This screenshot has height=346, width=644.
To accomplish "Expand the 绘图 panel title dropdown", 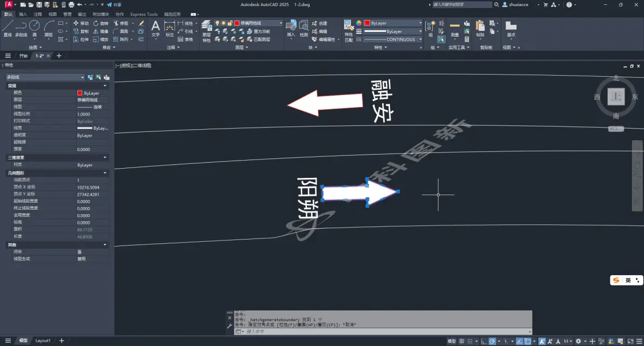I will 35,47.
